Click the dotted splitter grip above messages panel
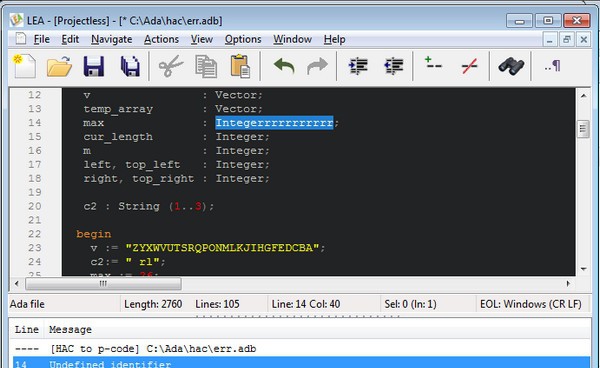The width and height of the screenshot is (600, 368). coord(298,316)
